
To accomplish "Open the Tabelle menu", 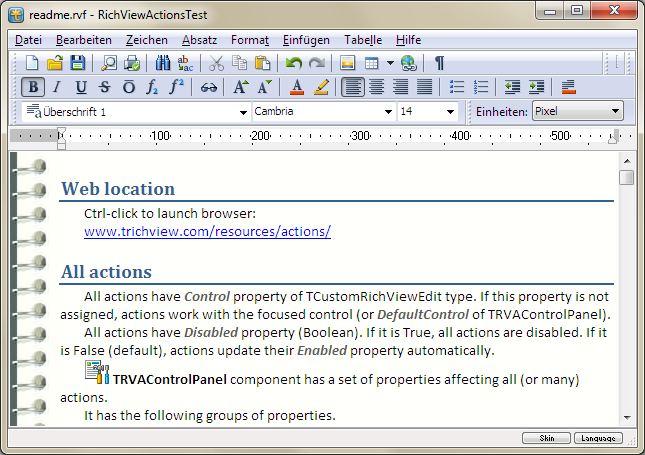I will click(363, 40).
